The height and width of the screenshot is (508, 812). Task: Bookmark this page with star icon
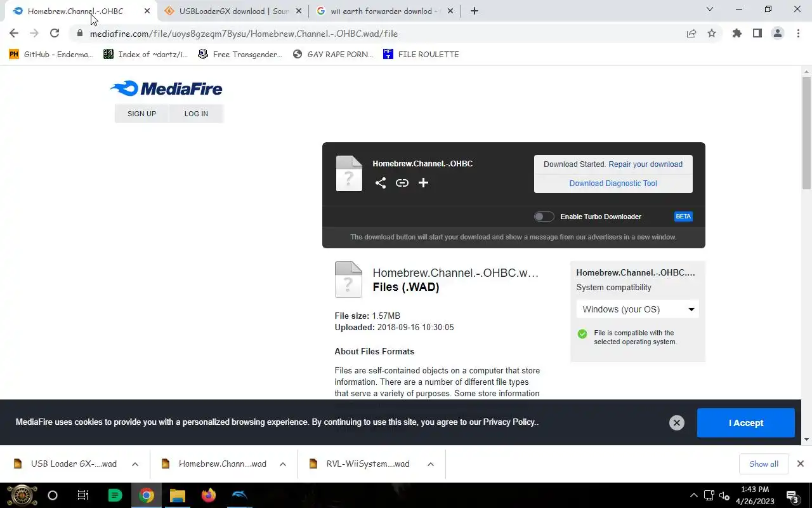pyautogui.click(x=712, y=34)
